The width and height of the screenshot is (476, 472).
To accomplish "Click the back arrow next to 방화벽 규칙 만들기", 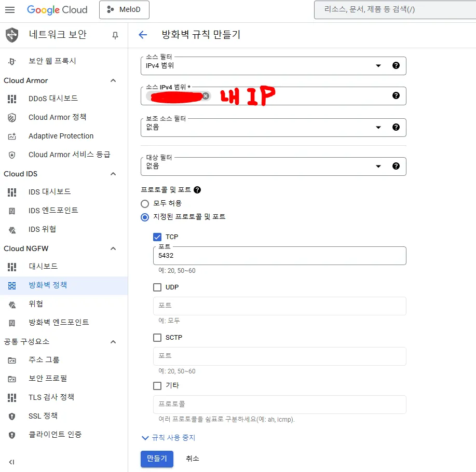I will pyautogui.click(x=143, y=35).
